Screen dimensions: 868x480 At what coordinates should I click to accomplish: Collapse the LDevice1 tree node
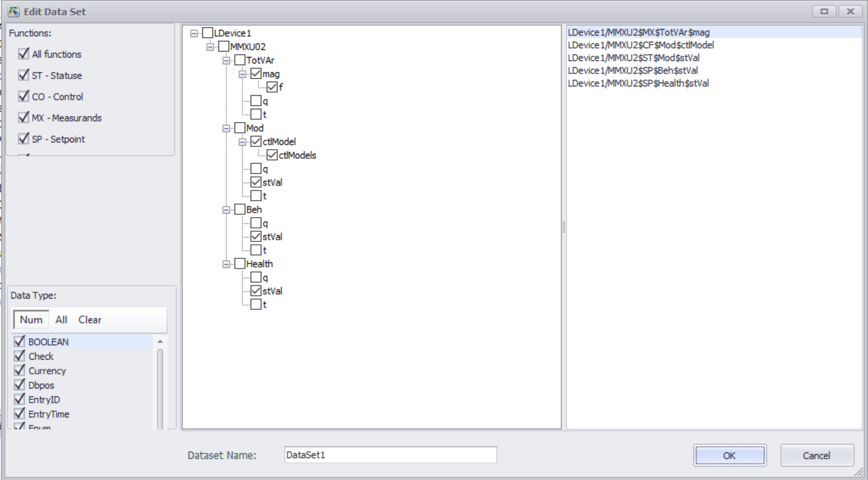point(194,33)
